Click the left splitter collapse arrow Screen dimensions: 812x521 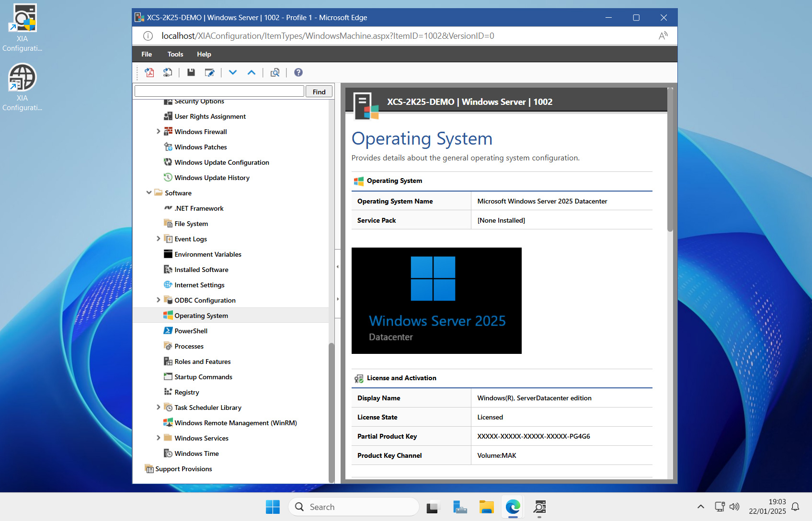coord(338,267)
